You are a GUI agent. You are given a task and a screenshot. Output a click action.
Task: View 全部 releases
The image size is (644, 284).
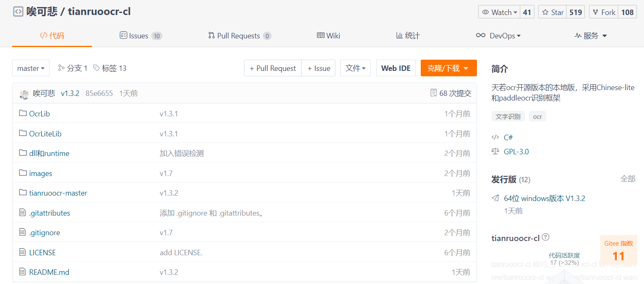628,179
